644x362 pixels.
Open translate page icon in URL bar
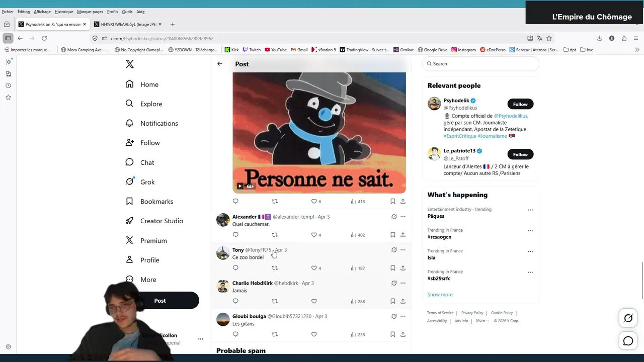click(x=539, y=38)
